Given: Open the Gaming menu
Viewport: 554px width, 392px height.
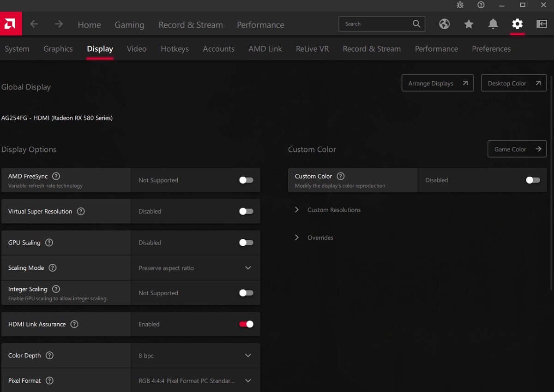Looking at the screenshot, I should [x=129, y=25].
